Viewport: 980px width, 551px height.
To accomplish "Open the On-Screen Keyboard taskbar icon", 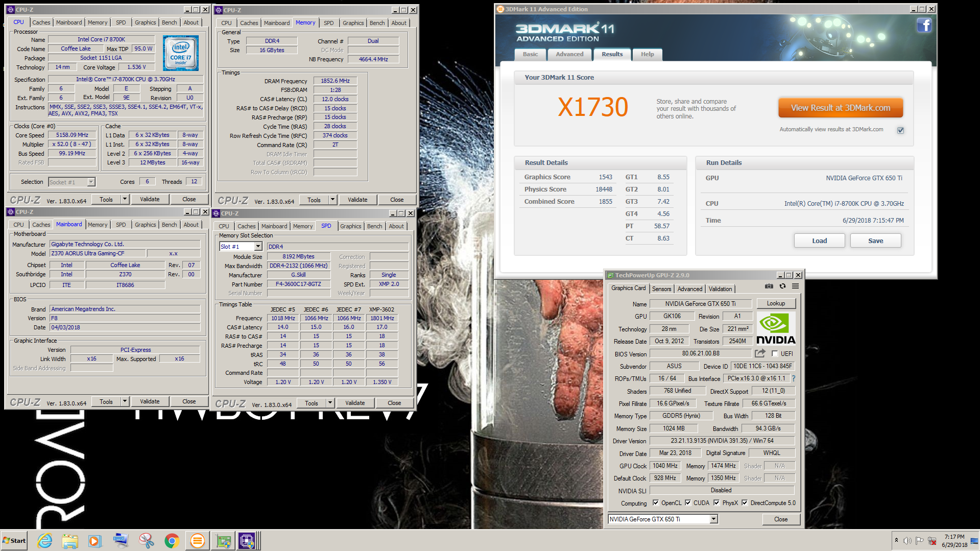I will pos(121,541).
